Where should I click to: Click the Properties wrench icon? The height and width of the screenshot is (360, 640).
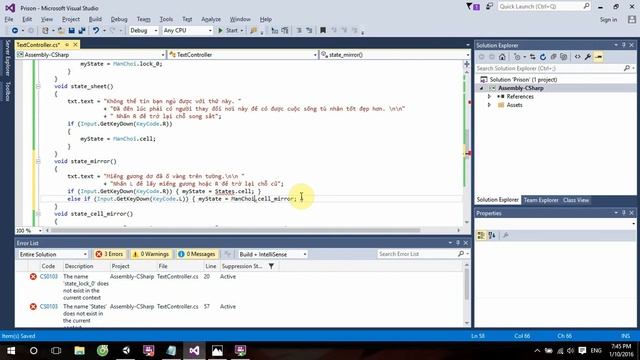coord(588,57)
